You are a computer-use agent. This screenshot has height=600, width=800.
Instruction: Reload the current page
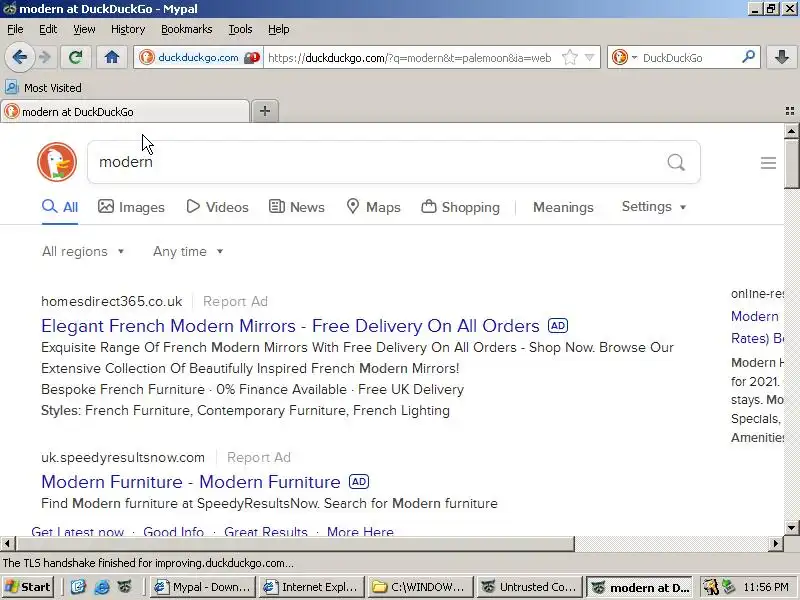pyautogui.click(x=76, y=57)
